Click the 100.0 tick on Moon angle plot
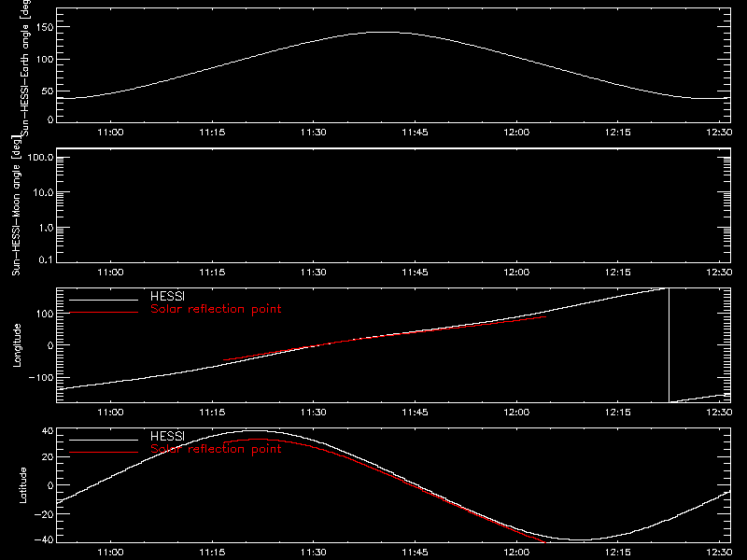The width and height of the screenshot is (747, 560). (x=40, y=157)
